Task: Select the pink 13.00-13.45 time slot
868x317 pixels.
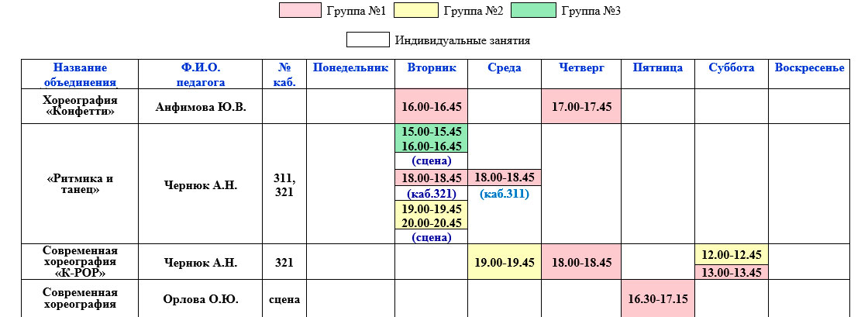Action: click(x=731, y=272)
